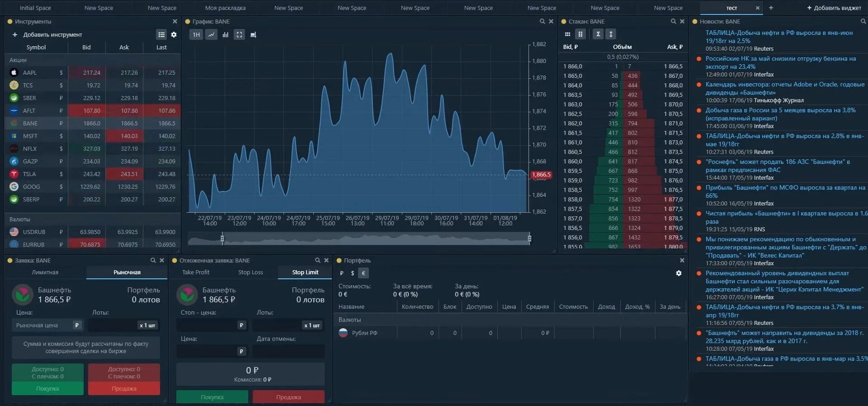Click Добавить инструмент link
868x406 pixels.
[53, 34]
